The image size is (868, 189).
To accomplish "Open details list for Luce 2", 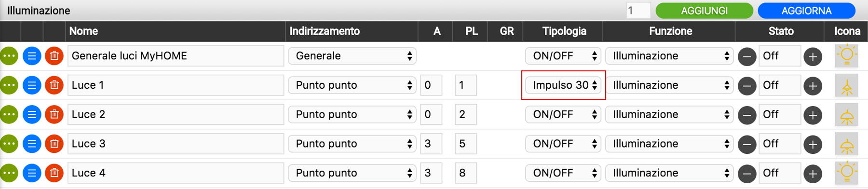I will pyautogui.click(x=32, y=115).
